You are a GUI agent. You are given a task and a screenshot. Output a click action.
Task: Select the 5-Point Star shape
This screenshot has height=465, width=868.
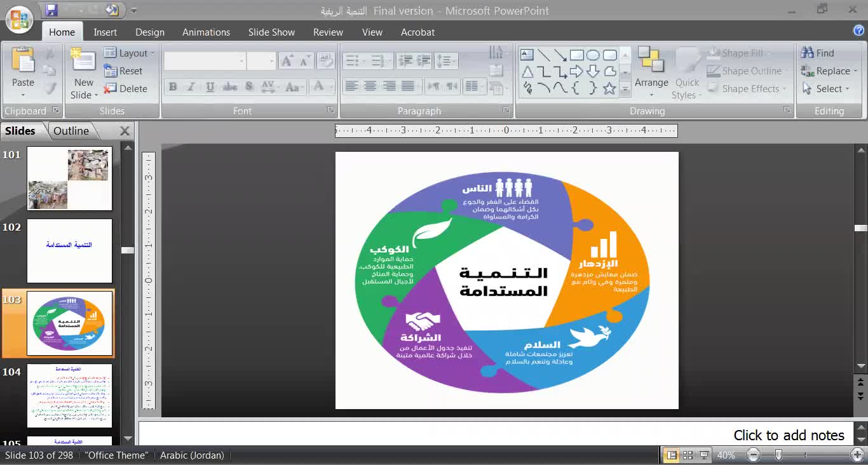click(x=609, y=88)
